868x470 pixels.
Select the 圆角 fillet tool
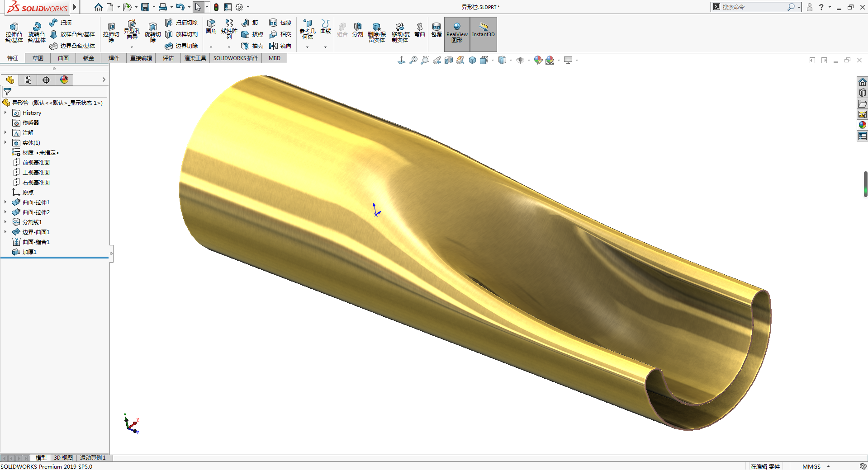[x=211, y=27]
